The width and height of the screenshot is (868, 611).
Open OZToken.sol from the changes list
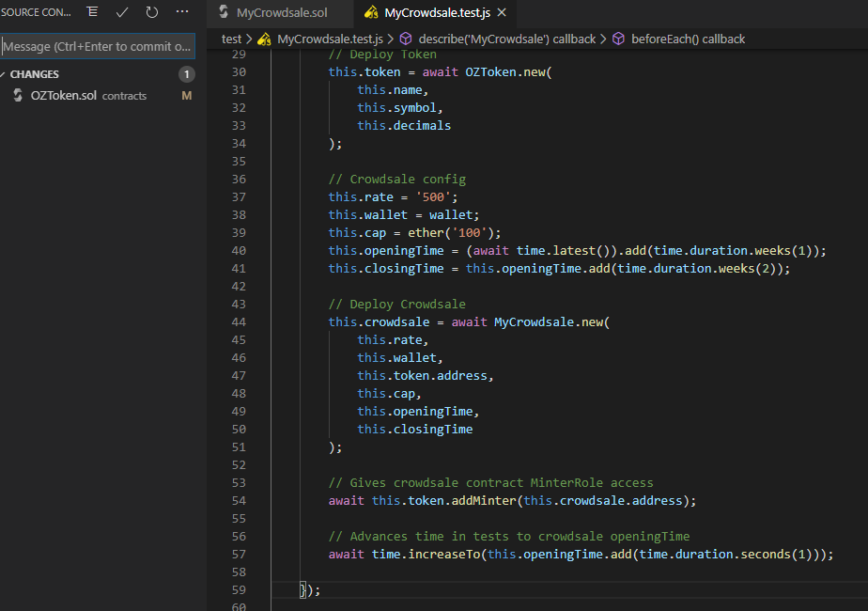tap(64, 95)
